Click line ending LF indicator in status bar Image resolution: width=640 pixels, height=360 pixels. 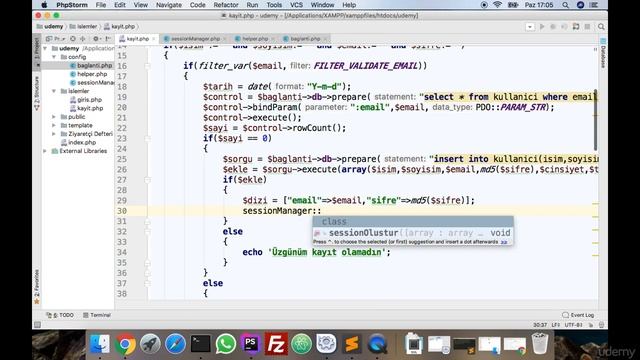[556, 325]
